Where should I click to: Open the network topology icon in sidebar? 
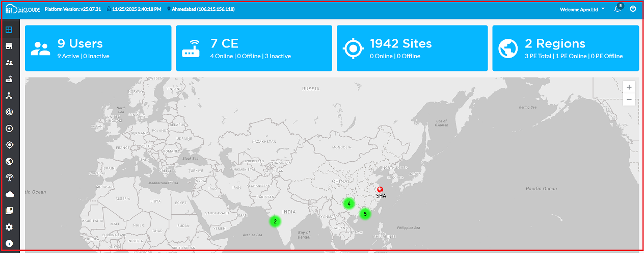coord(9,95)
